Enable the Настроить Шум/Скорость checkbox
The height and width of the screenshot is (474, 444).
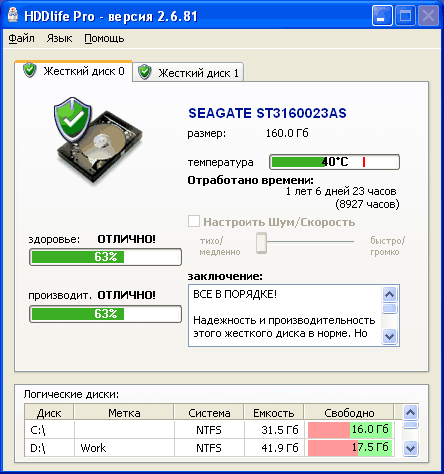(x=194, y=221)
